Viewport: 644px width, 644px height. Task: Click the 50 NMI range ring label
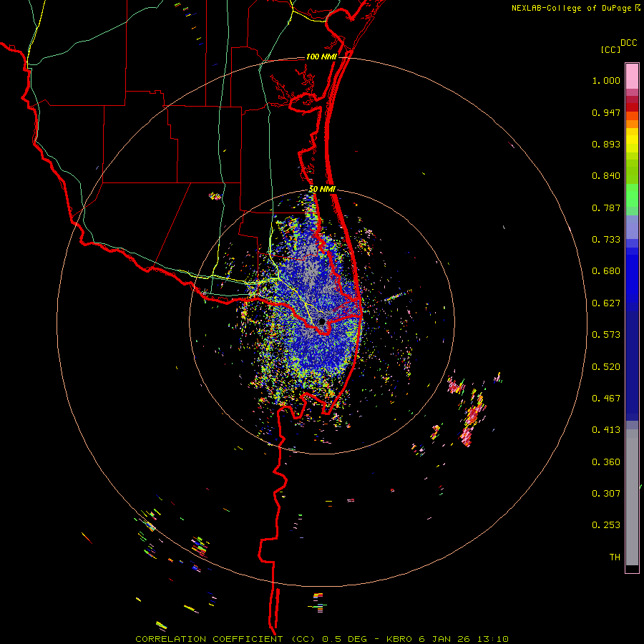point(322,190)
